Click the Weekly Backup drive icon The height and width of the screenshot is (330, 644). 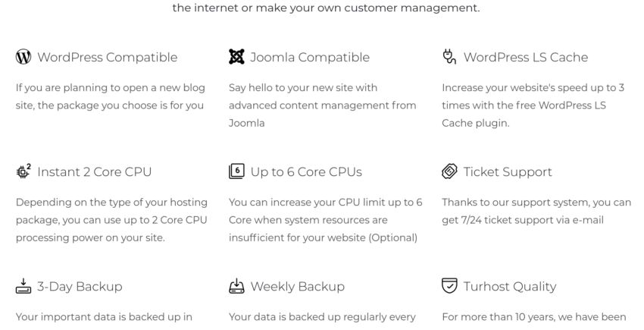(236, 285)
